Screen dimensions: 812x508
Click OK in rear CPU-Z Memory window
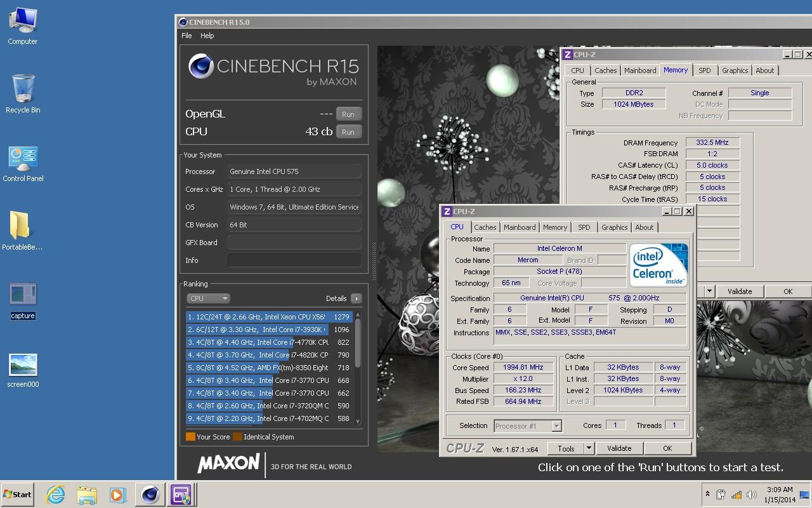(x=788, y=291)
